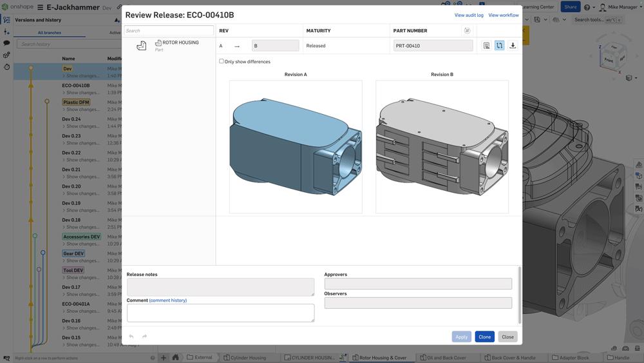Expand Show changes under Dev 0.24
Viewport: 644px width, 363px height.
[80, 126]
